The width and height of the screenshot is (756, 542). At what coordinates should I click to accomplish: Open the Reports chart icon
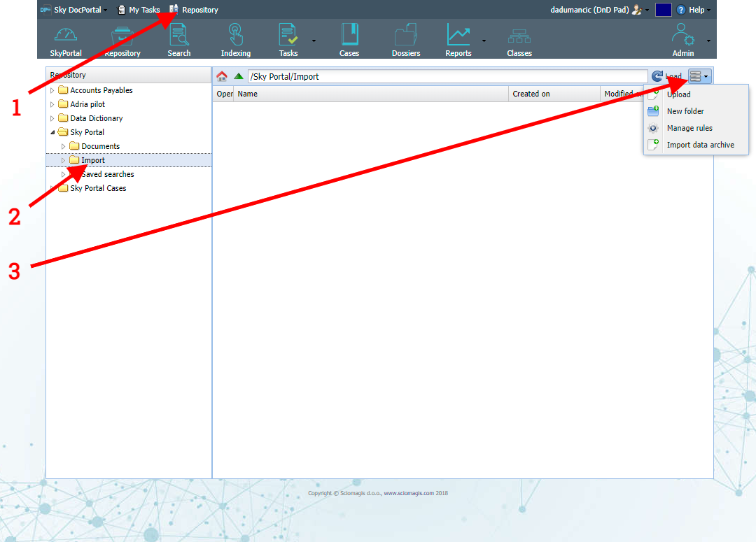458,35
